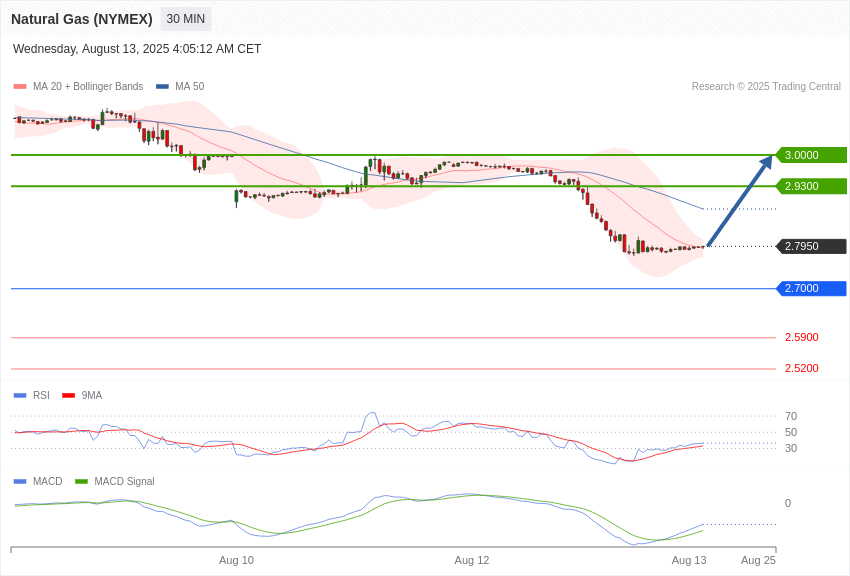Screen dimensions: 850x576
Task: Click the RSI 30 axis value
Action: 791,448
